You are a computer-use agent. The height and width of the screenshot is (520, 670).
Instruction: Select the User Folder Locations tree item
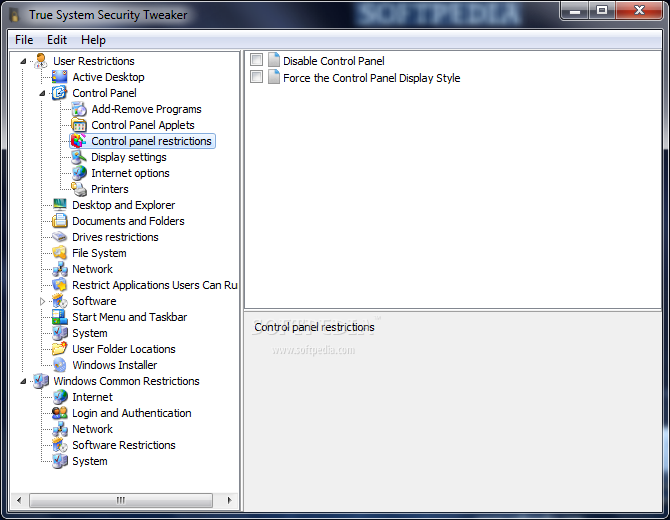tap(123, 349)
